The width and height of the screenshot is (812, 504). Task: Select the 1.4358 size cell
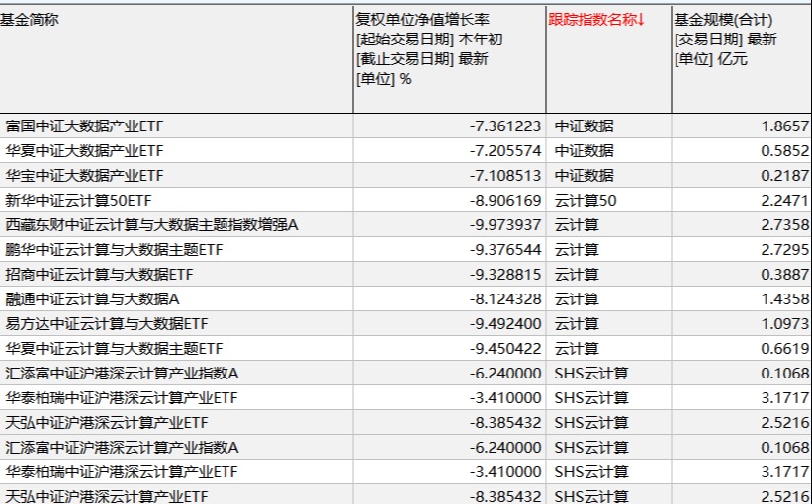coord(784,299)
